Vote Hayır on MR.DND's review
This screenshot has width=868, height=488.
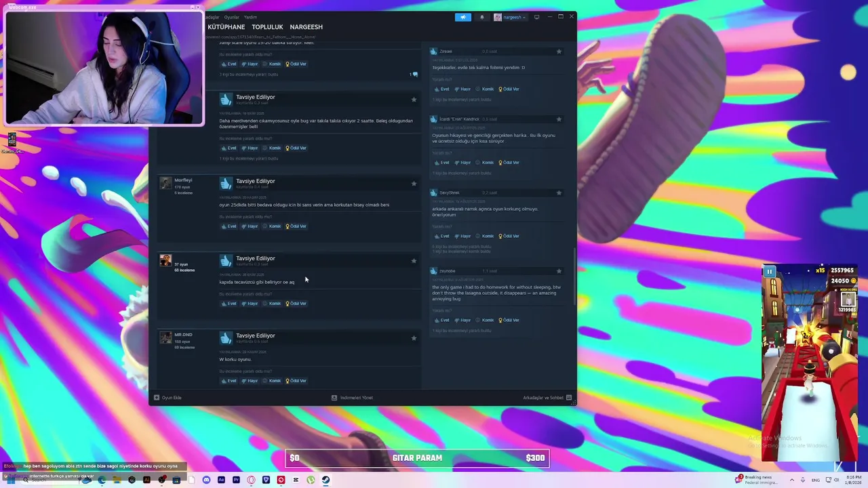[250, 381]
